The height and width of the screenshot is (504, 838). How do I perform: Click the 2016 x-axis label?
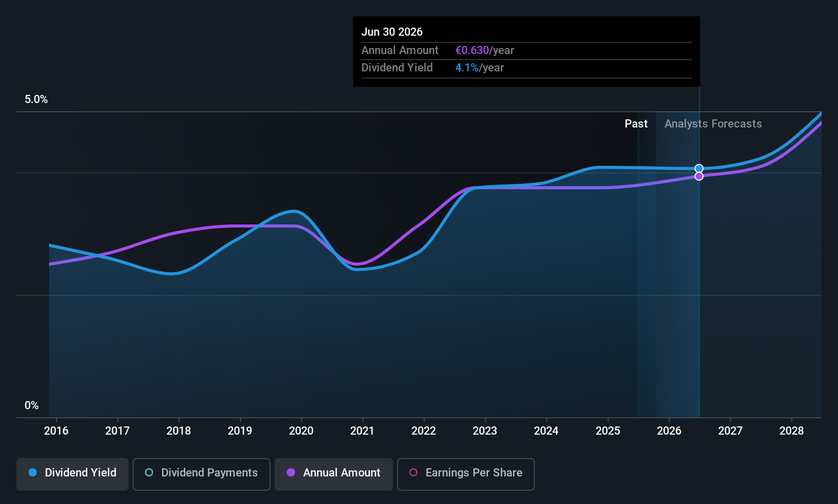click(x=56, y=431)
